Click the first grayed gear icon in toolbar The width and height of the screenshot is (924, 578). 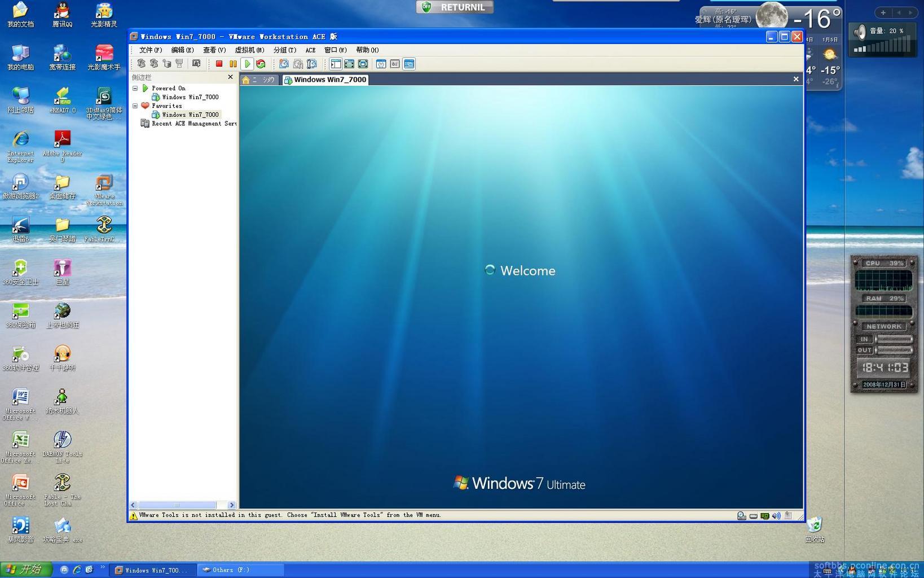click(x=141, y=64)
